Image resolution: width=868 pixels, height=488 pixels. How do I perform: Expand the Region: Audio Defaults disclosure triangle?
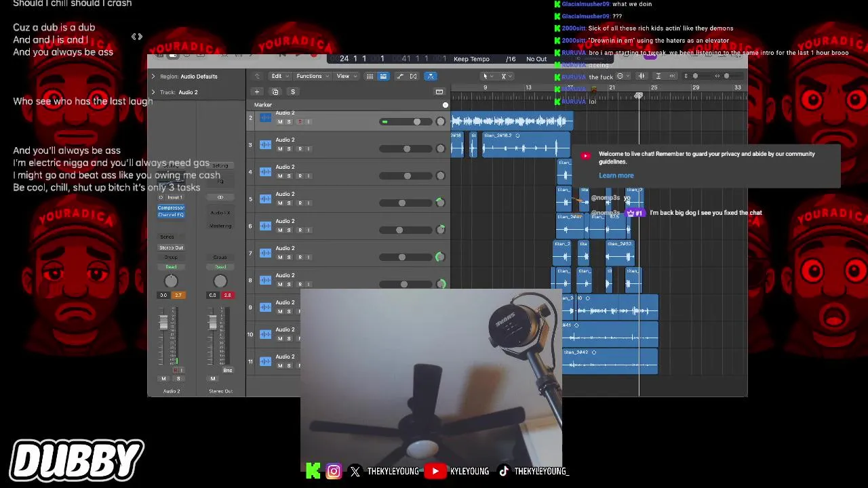[153, 77]
